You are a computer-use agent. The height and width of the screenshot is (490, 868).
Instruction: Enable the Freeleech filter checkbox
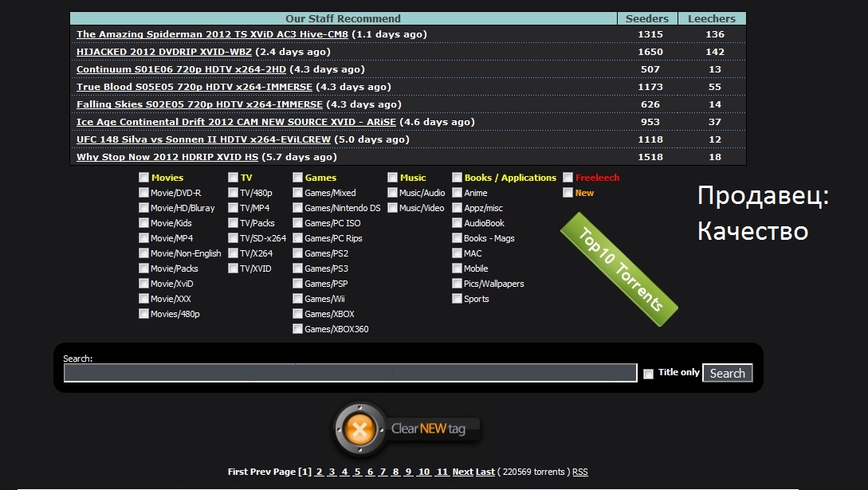tap(568, 178)
